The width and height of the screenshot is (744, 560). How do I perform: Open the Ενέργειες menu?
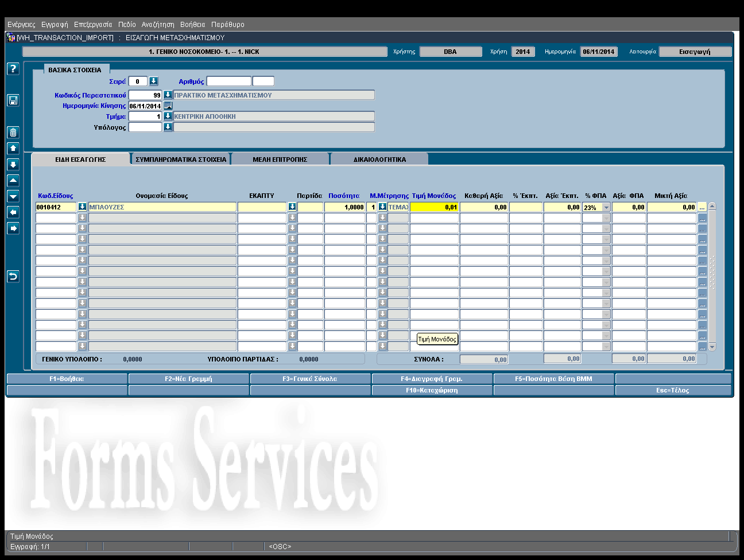coord(21,25)
